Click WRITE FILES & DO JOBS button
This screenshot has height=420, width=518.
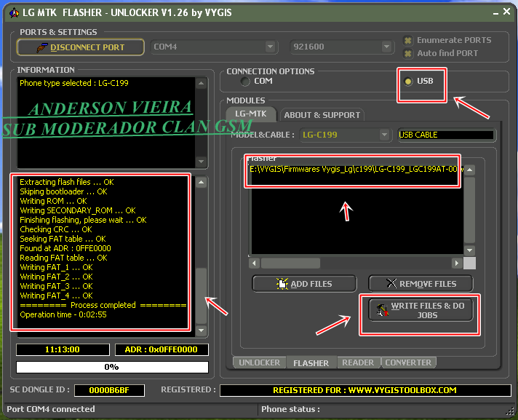[421, 310]
